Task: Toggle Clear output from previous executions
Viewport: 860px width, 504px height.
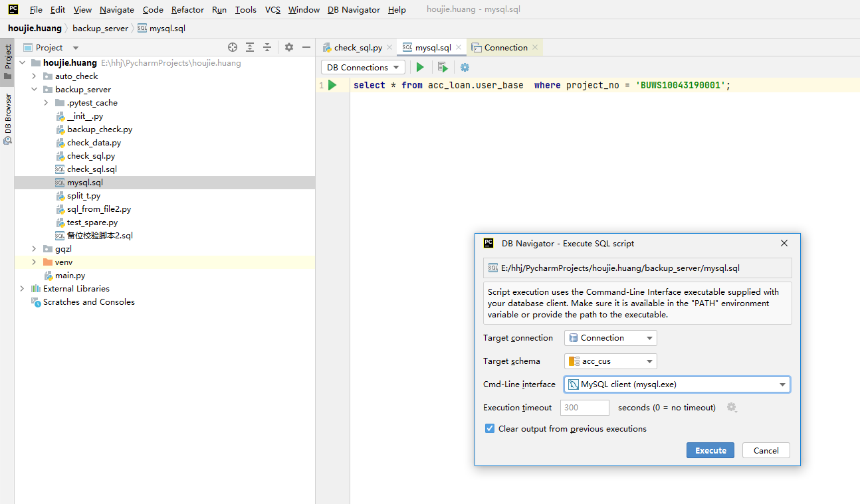Action: pyautogui.click(x=490, y=428)
